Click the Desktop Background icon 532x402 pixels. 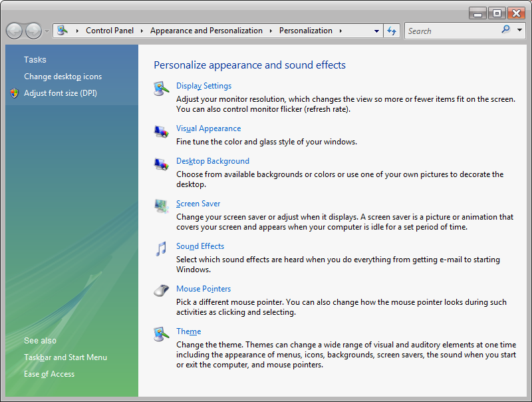pos(161,164)
